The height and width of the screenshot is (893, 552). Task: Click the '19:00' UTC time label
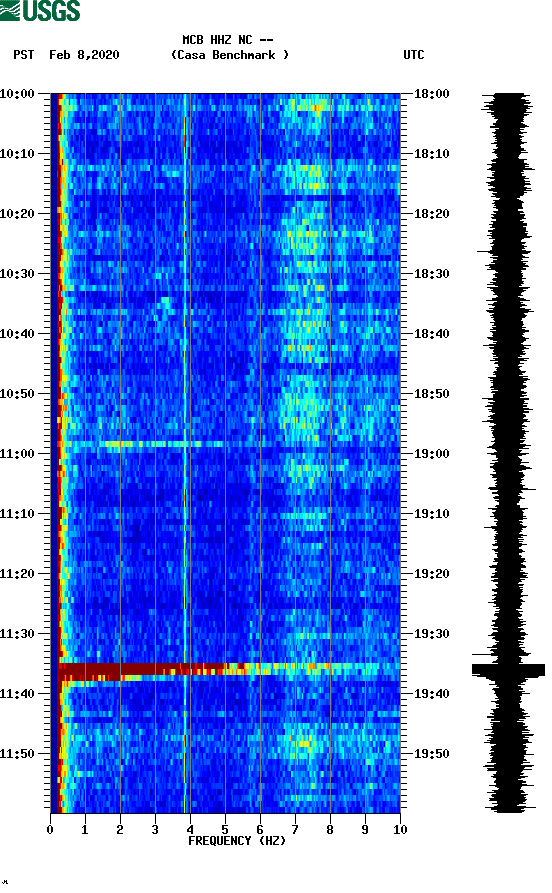(x=432, y=454)
